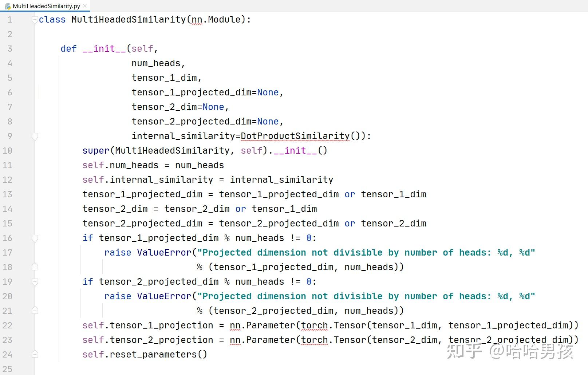This screenshot has height=375, width=588.
Task: Collapse the first if-block fold arrow
Action: coord(35,238)
